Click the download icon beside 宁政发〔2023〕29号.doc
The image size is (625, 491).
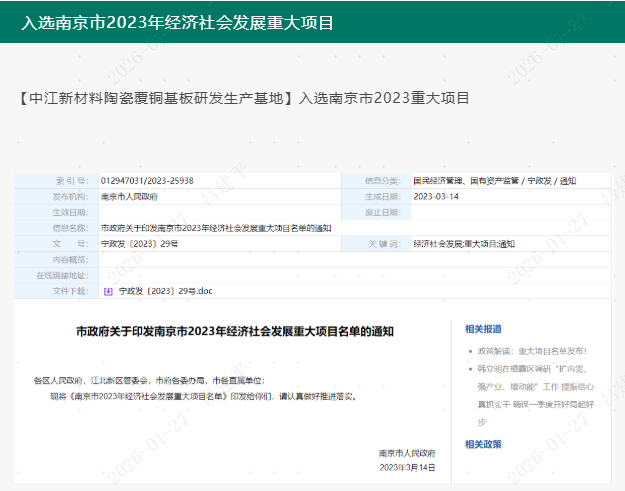point(108,291)
